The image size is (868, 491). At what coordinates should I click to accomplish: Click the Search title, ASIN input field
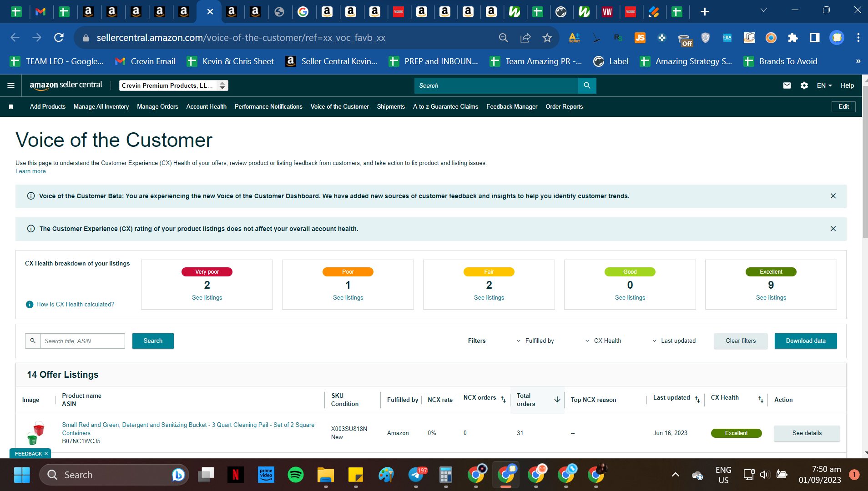click(82, 341)
